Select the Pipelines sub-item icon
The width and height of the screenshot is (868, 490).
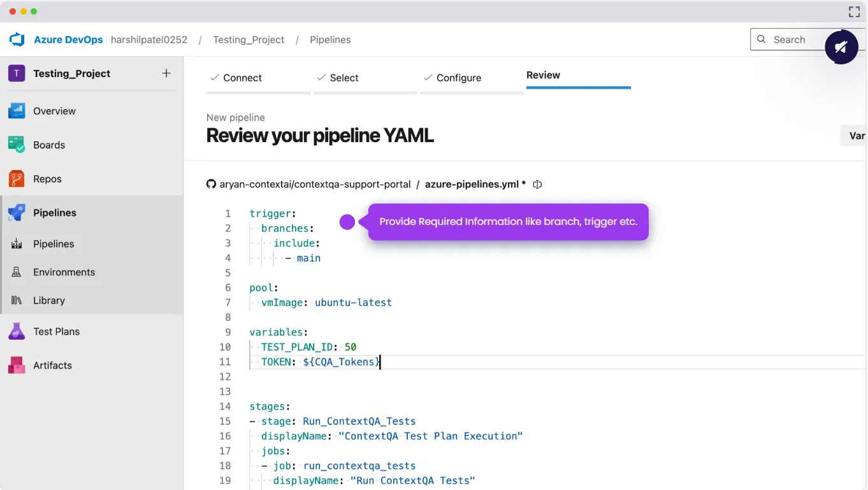click(17, 244)
